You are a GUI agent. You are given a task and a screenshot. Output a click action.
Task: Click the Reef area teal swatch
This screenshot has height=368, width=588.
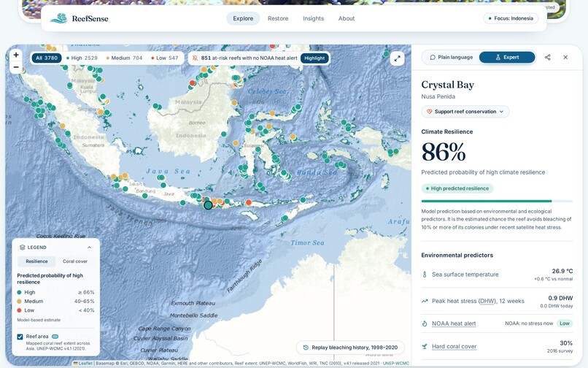[x=55, y=337]
